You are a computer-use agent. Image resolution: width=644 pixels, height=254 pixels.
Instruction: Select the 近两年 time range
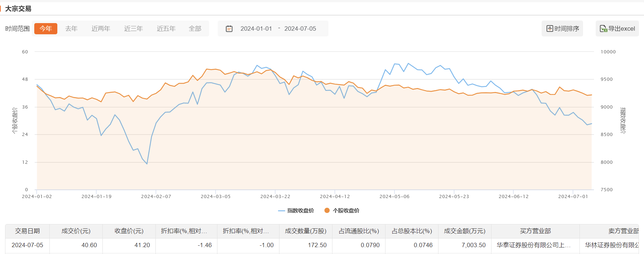click(101, 29)
